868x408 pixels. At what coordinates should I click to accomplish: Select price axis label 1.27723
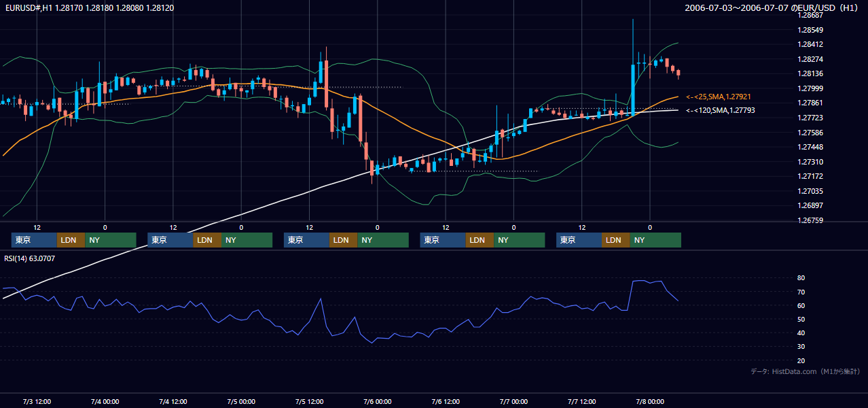[809, 118]
